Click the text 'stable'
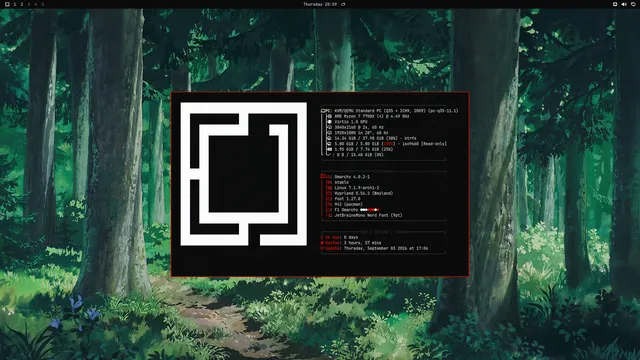The height and width of the screenshot is (360, 640). pyautogui.click(x=342, y=182)
